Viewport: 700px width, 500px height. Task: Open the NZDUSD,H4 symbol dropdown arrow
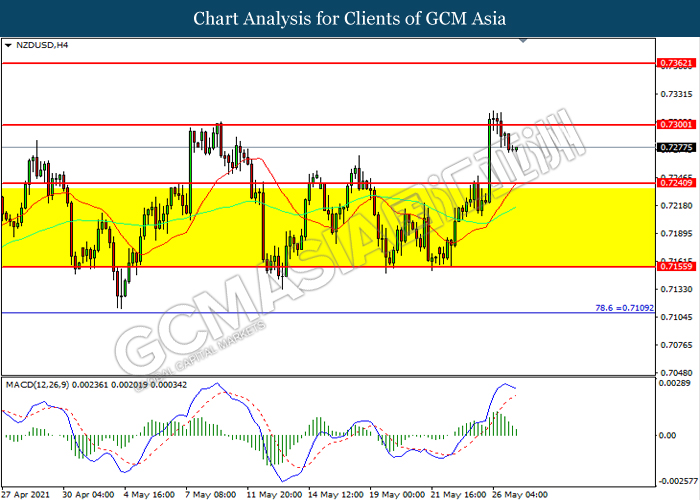(8, 45)
